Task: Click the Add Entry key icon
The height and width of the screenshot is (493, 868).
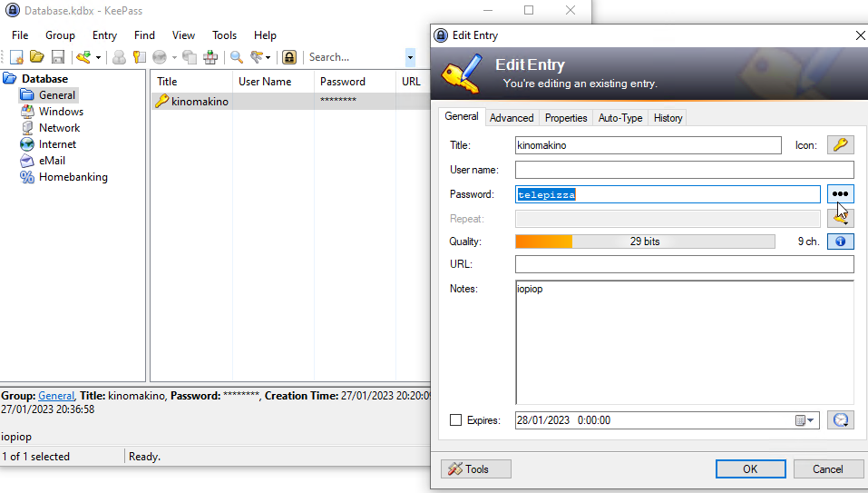Action: point(84,57)
